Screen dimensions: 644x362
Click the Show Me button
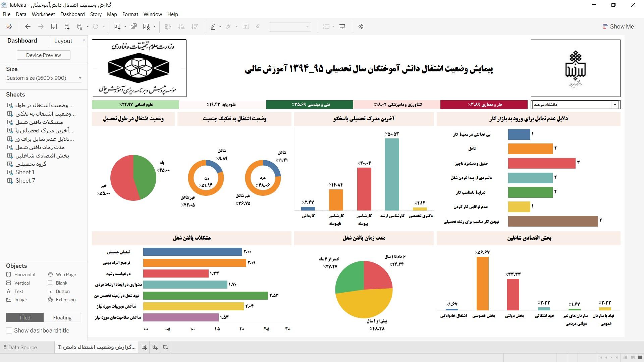click(619, 26)
